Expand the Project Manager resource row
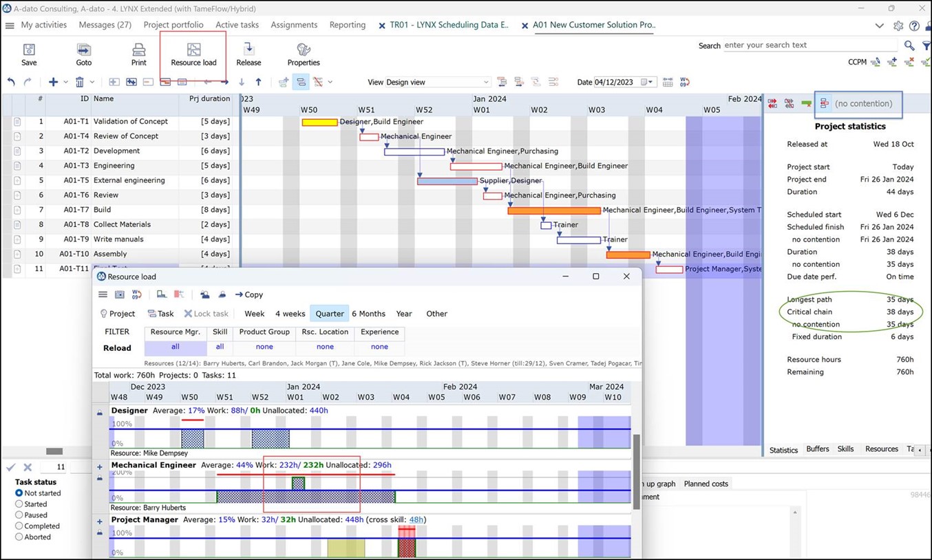The height and width of the screenshot is (560, 932). click(x=100, y=521)
